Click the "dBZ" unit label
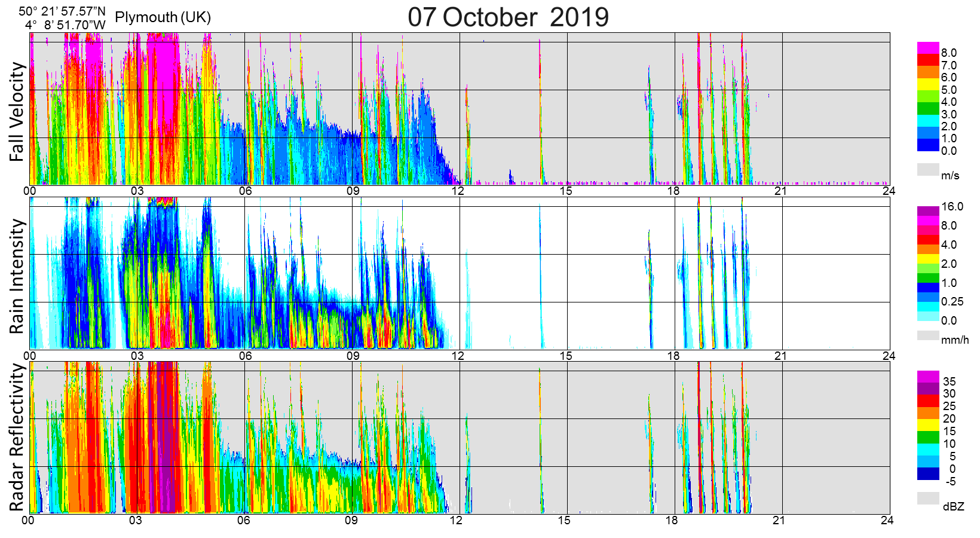The image size is (980, 538). [x=953, y=506]
